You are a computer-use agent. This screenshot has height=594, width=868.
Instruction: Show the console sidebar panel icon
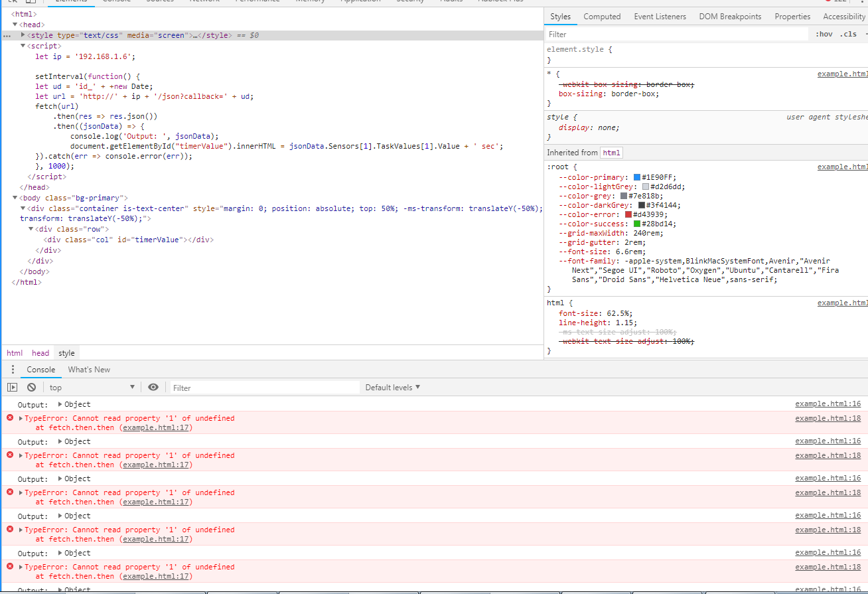click(13, 388)
